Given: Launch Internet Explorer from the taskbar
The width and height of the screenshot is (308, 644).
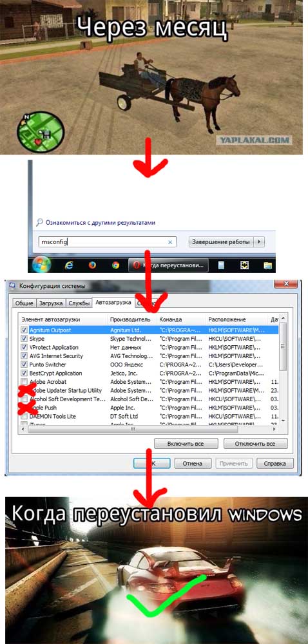Looking at the screenshot, I should 69,265.
